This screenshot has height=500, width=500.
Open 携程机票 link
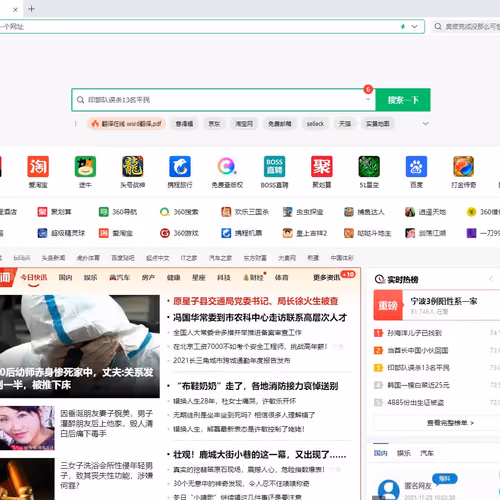click(241, 233)
